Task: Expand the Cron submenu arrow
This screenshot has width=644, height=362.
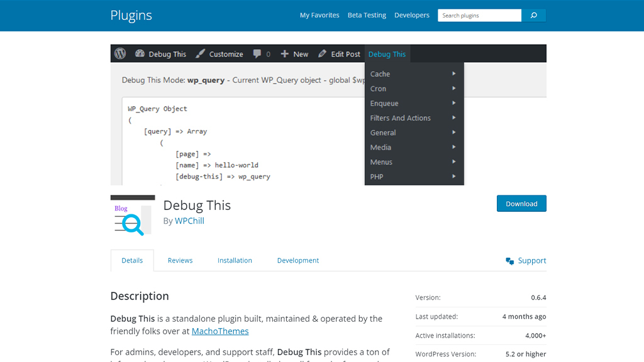Action: pyautogui.click(x=453, y=89)
